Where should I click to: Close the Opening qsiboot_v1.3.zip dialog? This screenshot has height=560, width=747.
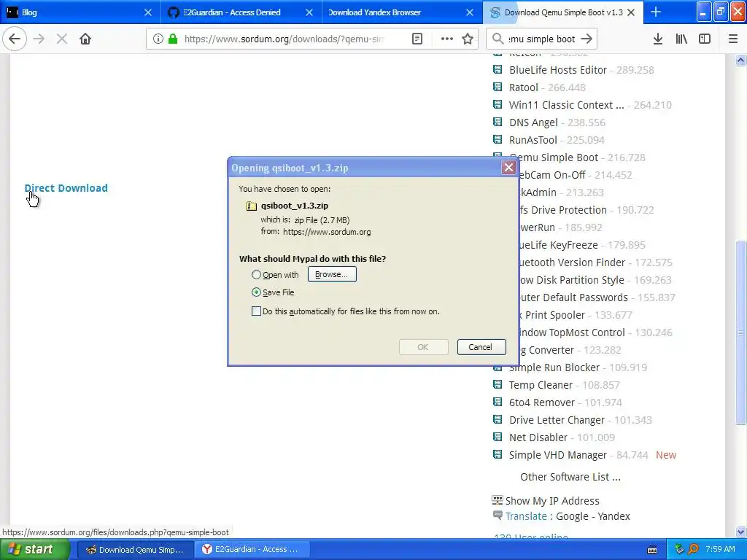[x=508, y=168]
